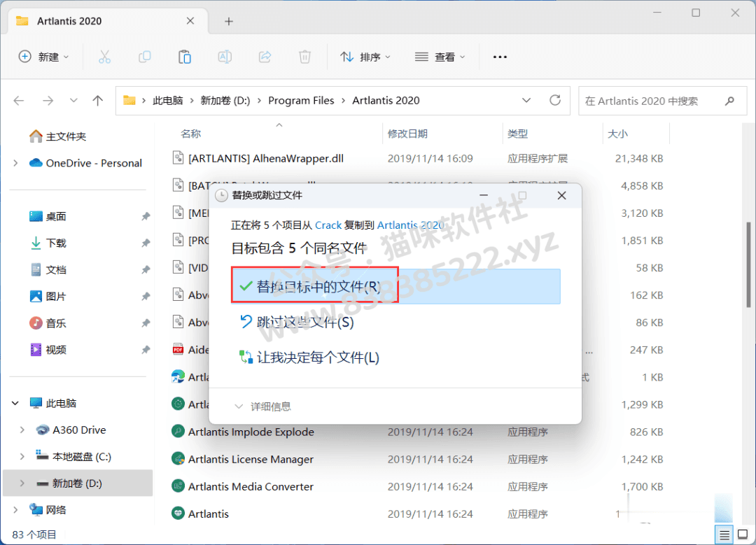Screen dimensions: 756x545
Task: Open the Home folder in sidebar
Action: [x=58, y=136]
